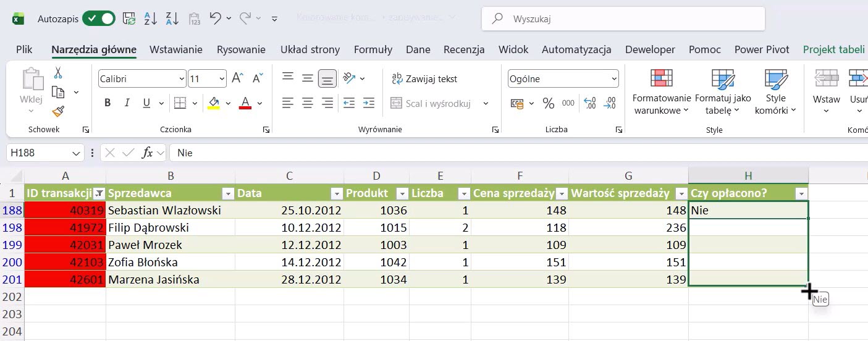Apply percent style

[x=548, y=103]
